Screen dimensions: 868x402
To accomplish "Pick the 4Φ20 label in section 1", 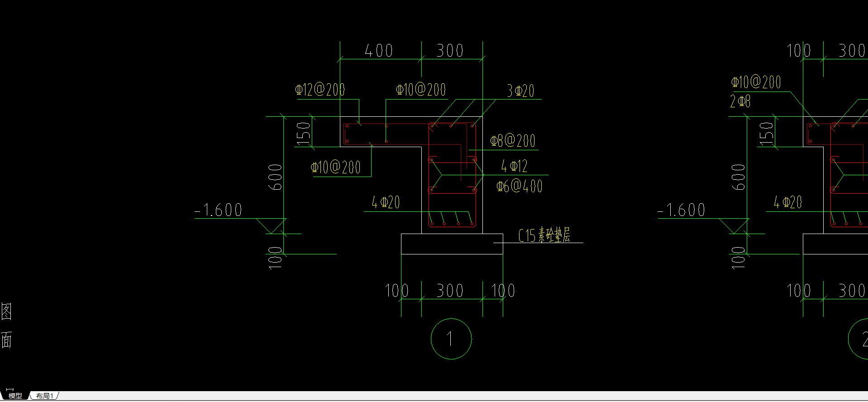I will tap(386, 202).
